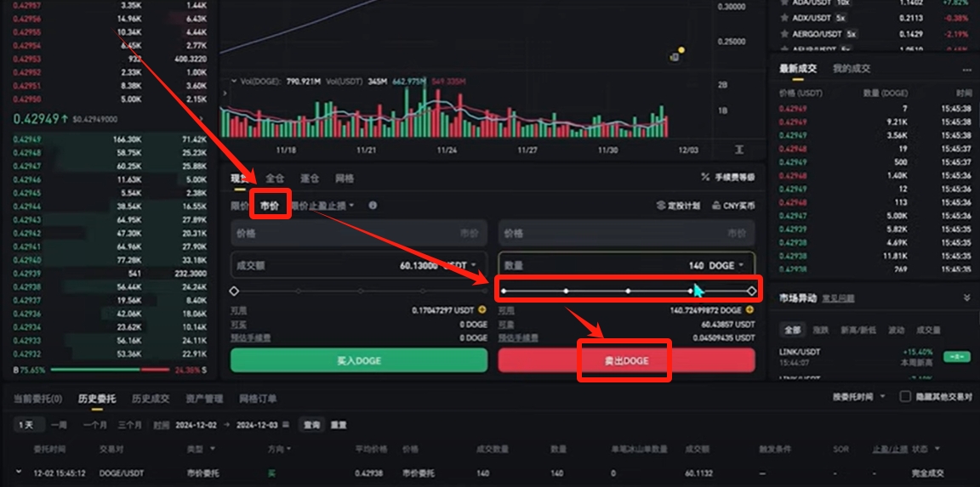Open the three-dot menu in 最新成交 panel
980x487 pixels.
coord(966,69)
